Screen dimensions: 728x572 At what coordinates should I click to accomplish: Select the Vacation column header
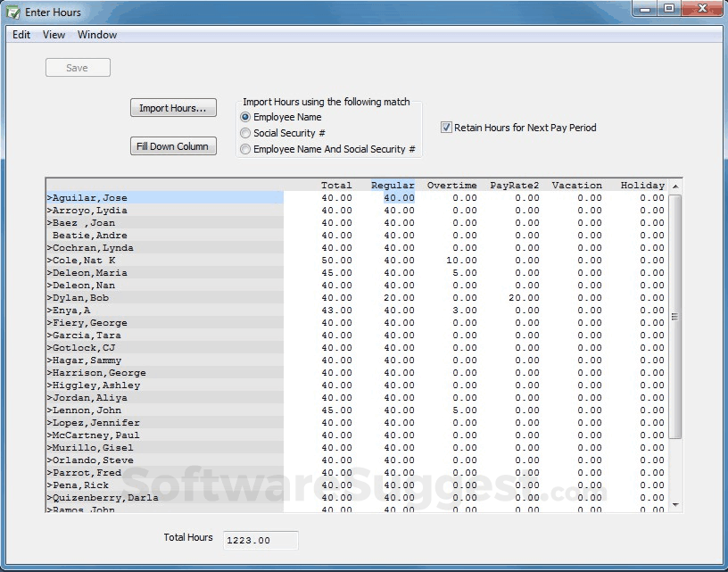pos(576,185)
